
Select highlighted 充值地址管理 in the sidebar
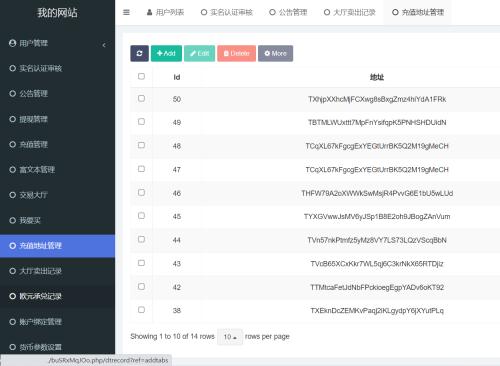(x=57, y=246)
